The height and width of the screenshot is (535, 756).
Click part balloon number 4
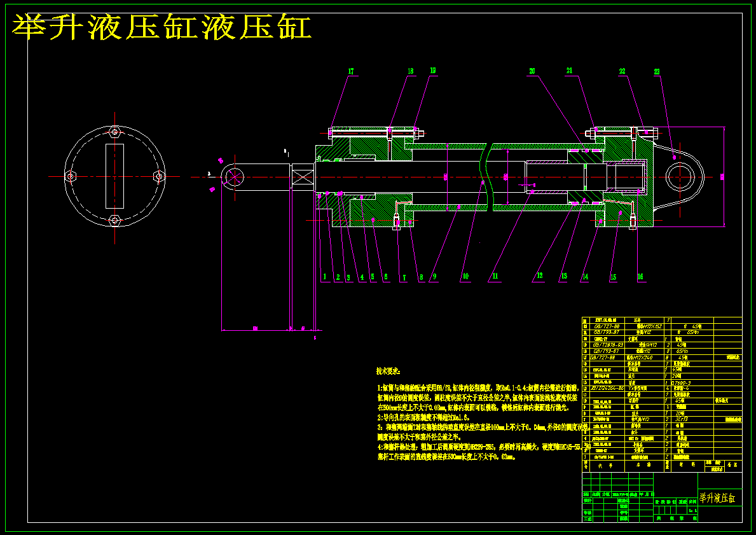362,277
